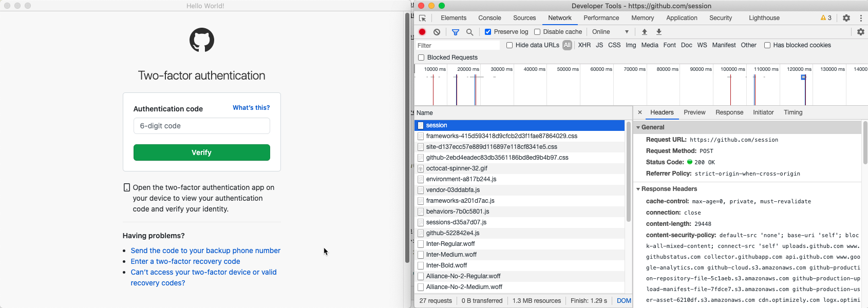Focus the 6-digit code input field

point(202,126)
